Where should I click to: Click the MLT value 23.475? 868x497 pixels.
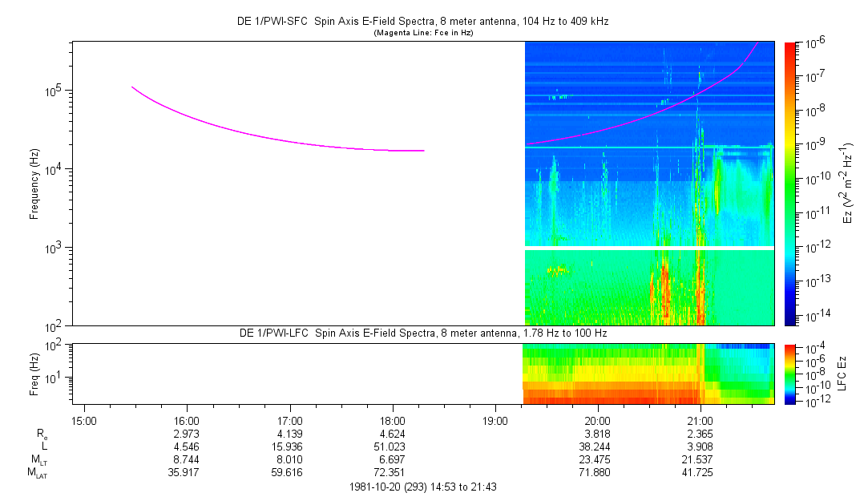[598, 459]
